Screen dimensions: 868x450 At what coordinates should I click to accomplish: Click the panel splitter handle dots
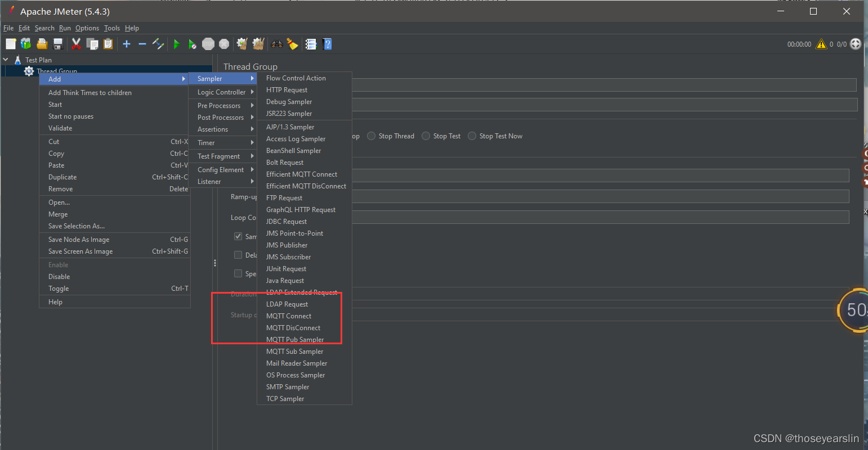(x=215, y=263)
